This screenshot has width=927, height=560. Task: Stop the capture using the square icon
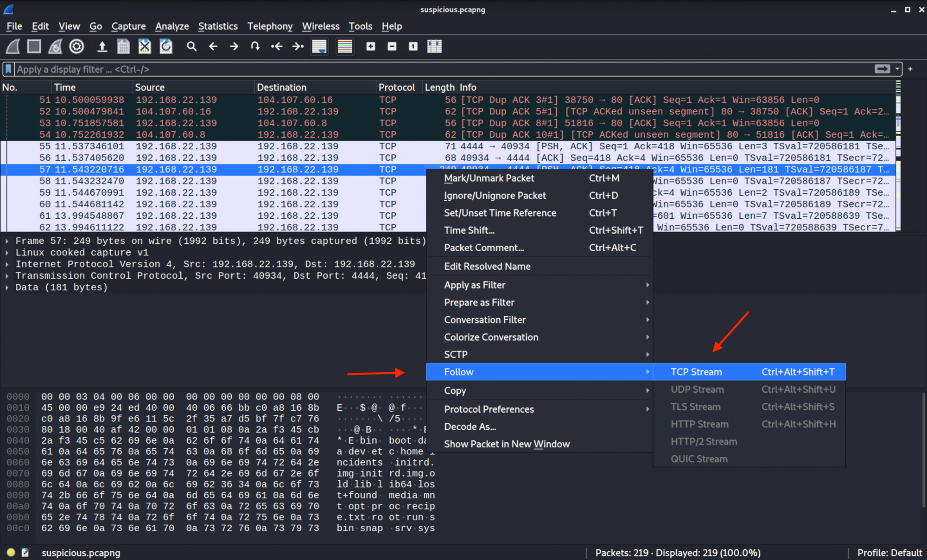point(34,46)
